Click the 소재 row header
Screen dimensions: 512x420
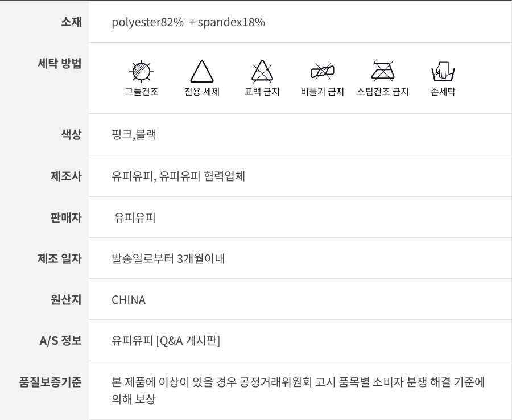pyautogui.click(x=71, y=22)
